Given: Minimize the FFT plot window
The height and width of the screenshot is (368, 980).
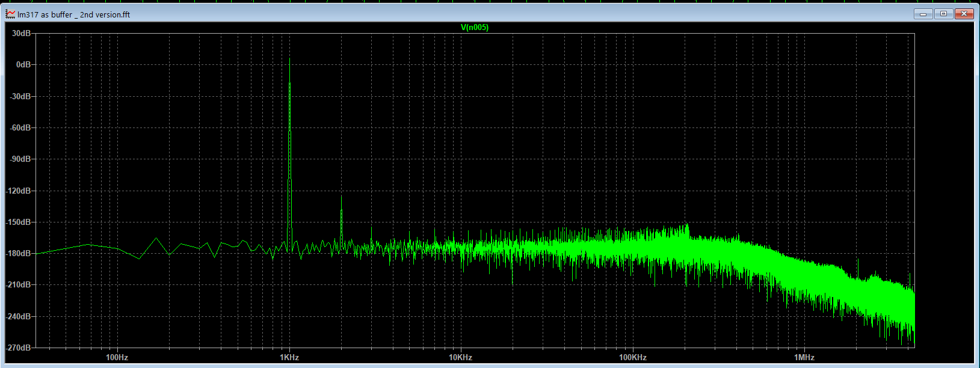Looking at the screenshot, I should [923, 13].
